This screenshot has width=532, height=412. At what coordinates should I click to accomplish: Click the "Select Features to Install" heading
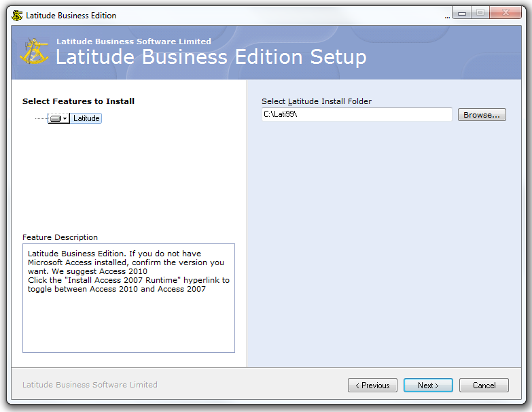coord(78,101)
